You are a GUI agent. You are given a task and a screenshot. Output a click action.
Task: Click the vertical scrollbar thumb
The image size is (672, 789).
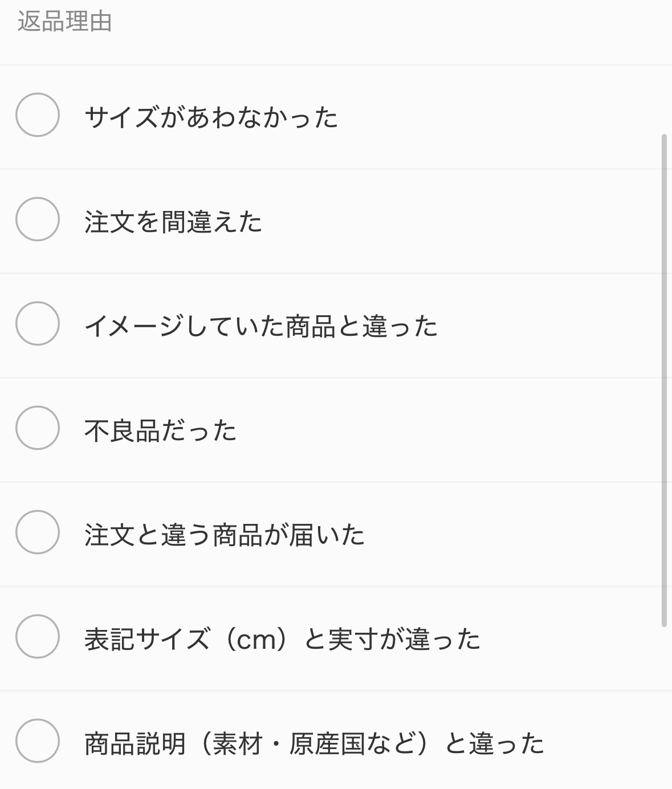(664, 380)
